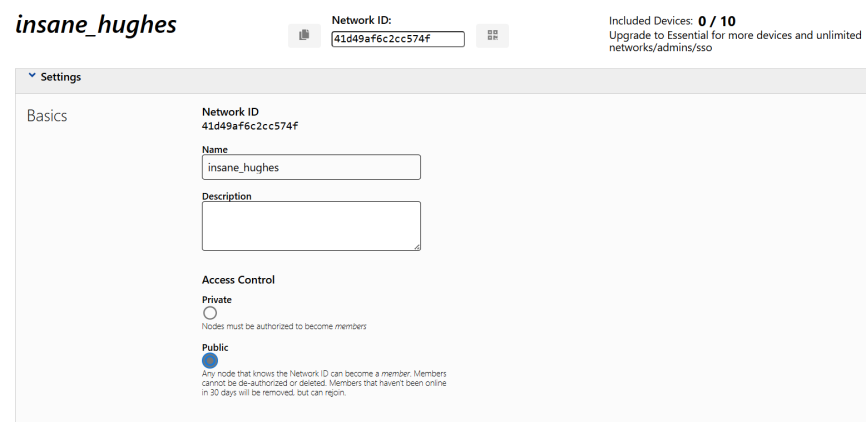Show the network QR code

[x=493, y=35]
